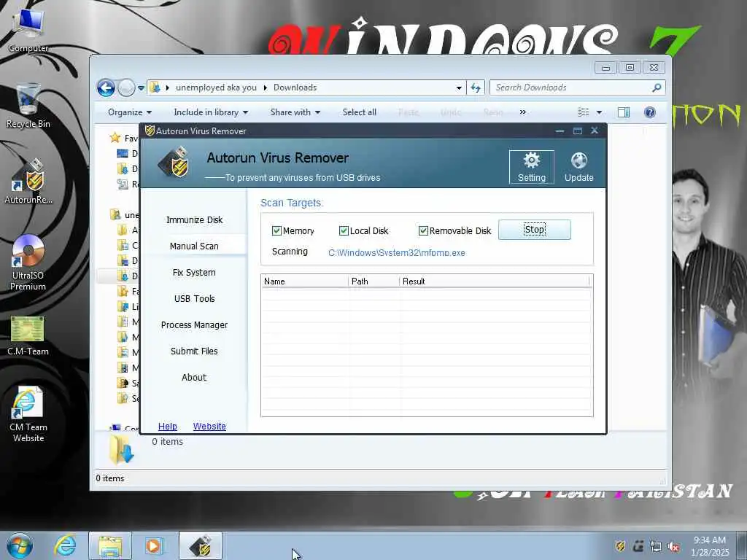Open Internet Explorer from the taskbar

[65, 545]
